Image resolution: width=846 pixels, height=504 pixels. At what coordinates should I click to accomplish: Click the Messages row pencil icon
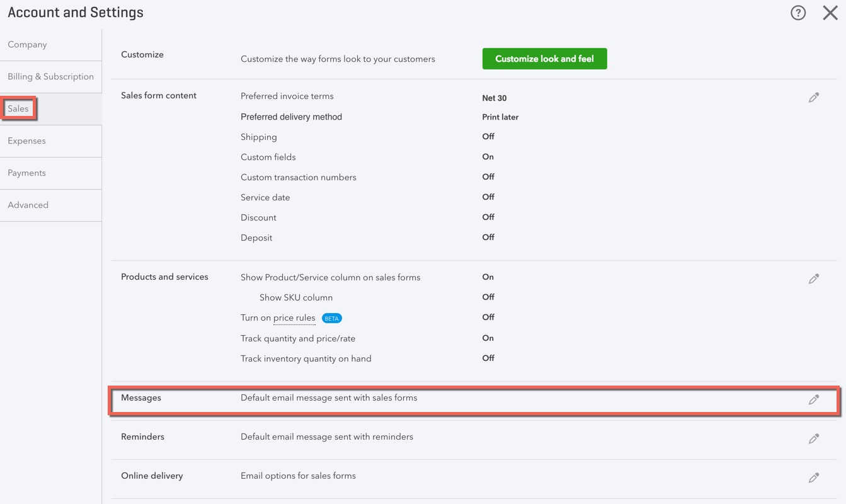(x=814, y=399)
